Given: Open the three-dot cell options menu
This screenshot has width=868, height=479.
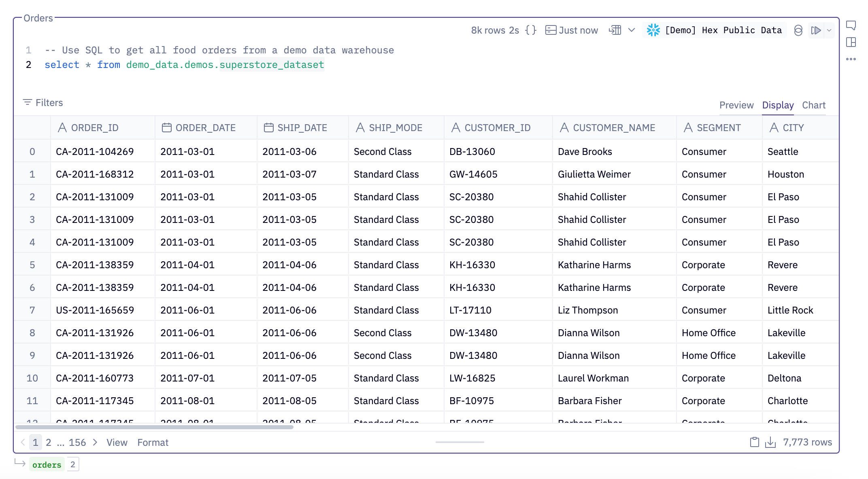Looking at the screenshot, I should [851, 59].
